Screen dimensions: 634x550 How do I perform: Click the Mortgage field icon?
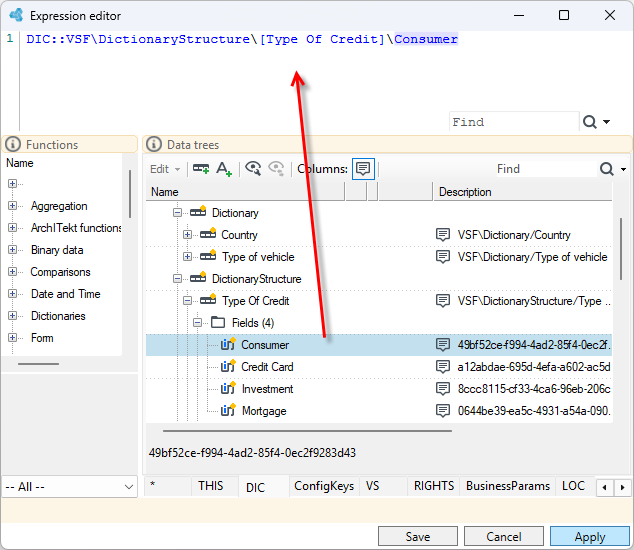click(x=228, y=410)
